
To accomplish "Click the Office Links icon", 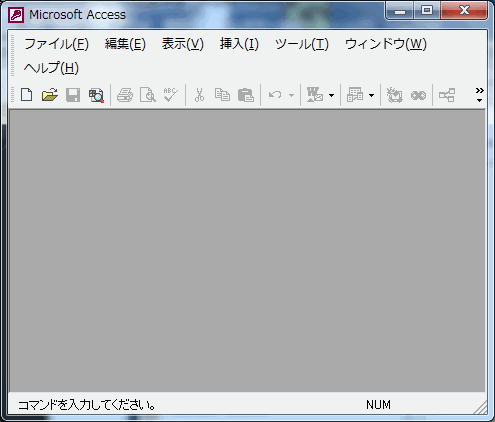I will [x=315, y=95].
